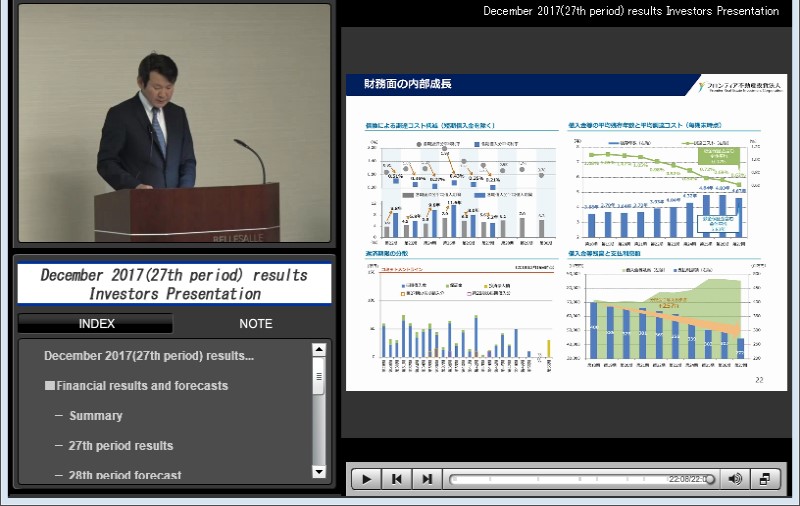Click the slide title '財務面の内部成長'
The image size is (800, 506).
coord(408,84)
